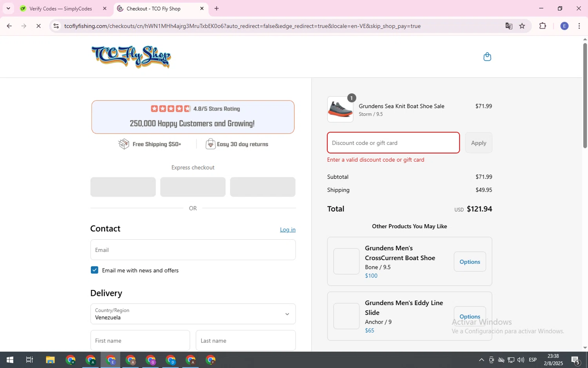588x368 pixels.
Task: Click the TCO Fly Shop logo
Action: [131, 57]
